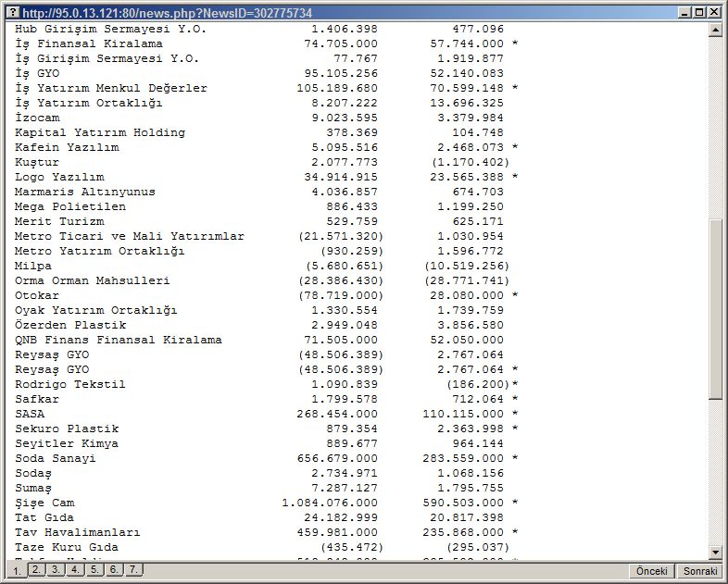This screenshot has height=584, width=728.
Task: Click İş Yatırım Ortaklığı row name
Action: pos(89,103)
